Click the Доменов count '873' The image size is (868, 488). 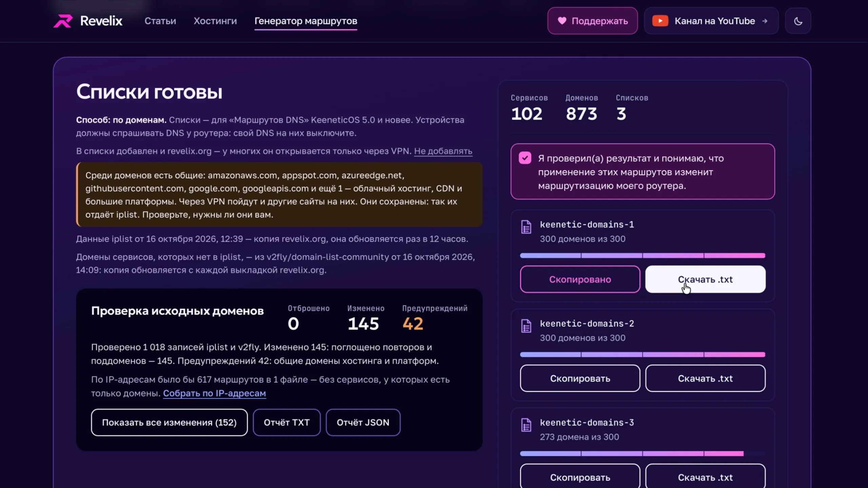pos(581,114)
